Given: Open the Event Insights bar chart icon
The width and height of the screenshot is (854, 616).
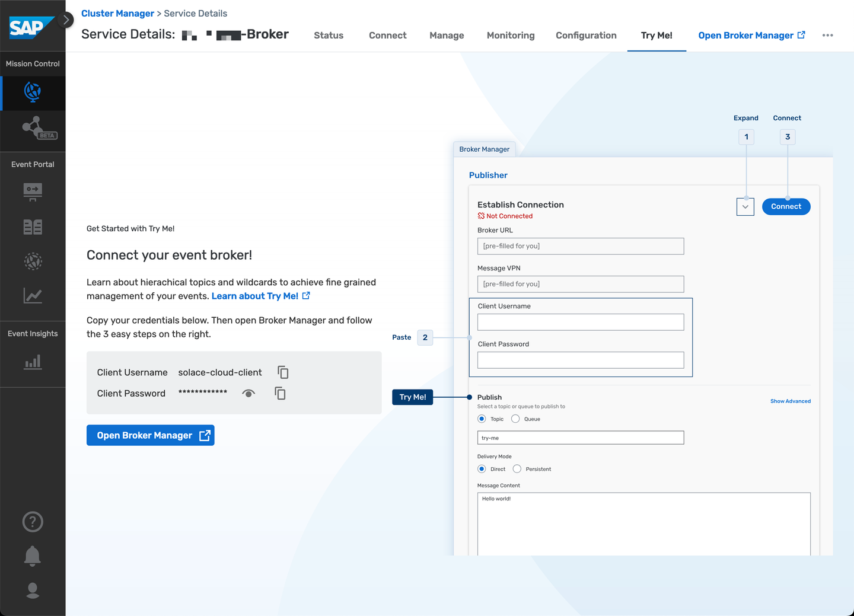Looking at the screenshot, I should [x=33, y=362].
